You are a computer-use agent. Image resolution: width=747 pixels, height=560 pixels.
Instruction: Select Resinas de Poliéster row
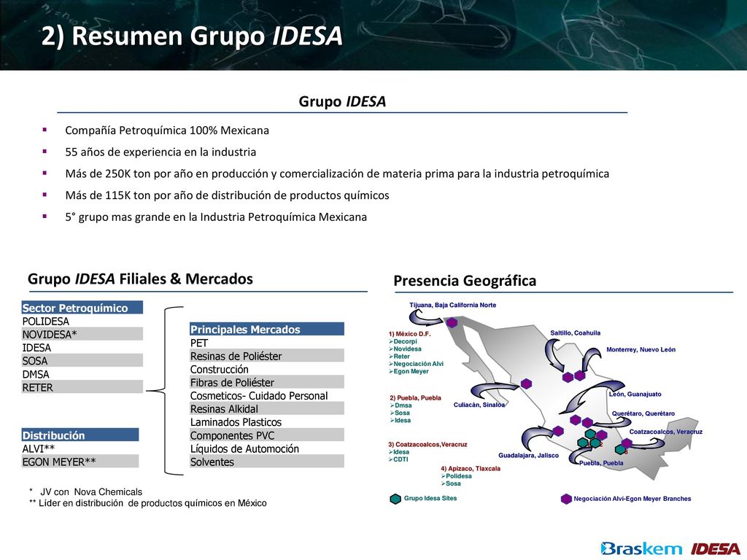[267, 356]
